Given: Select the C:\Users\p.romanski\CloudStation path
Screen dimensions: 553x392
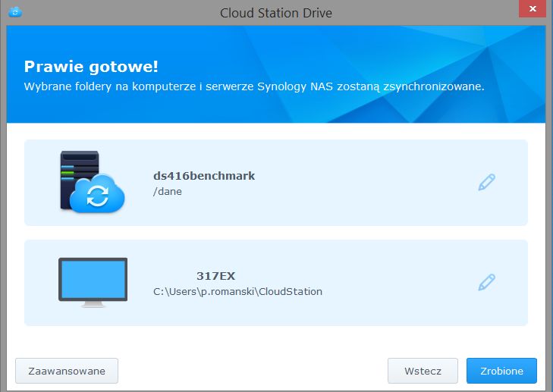Looking at the screenshot, I should (x=237, y=291).
